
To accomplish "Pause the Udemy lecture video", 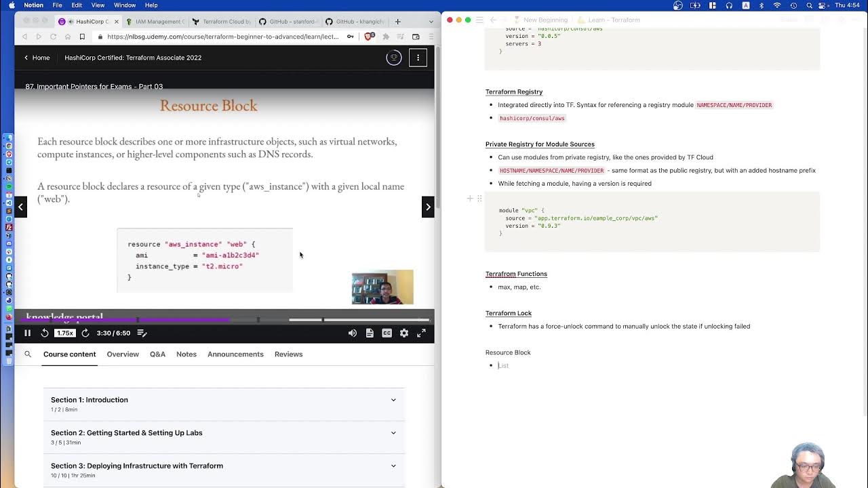I will click(x=27, y=333).
